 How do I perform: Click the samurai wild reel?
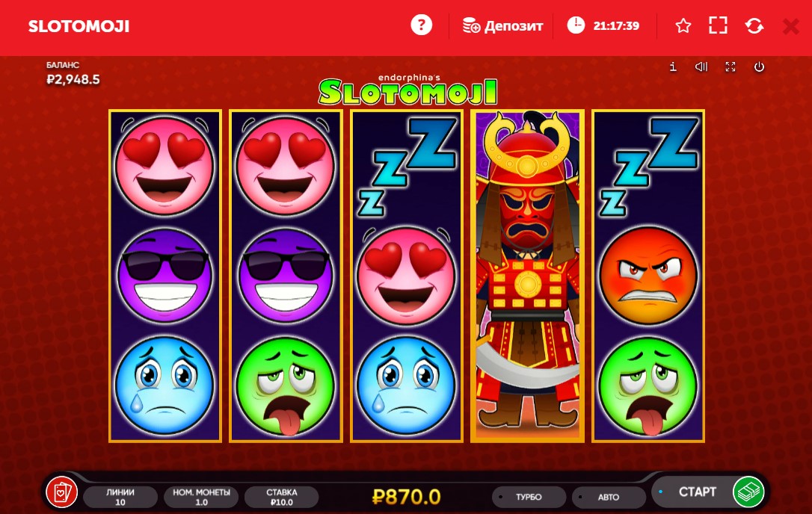pyautogui.click(x=527, y=276)
